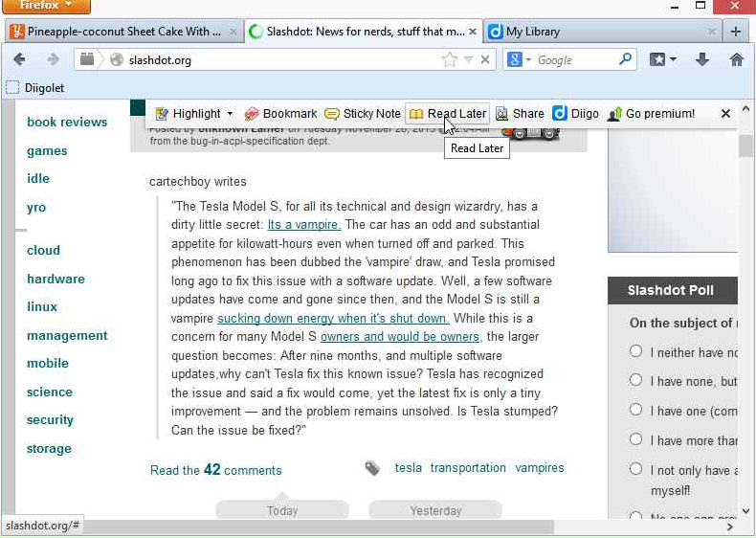This screenshot has width=756, height=538.
Task: Follow 'sucking down energy when it's shut down' link
Action: [333, 319]
